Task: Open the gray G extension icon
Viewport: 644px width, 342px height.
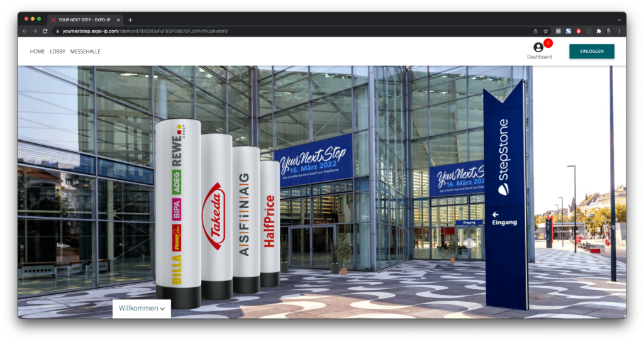Action: point(558,31)
